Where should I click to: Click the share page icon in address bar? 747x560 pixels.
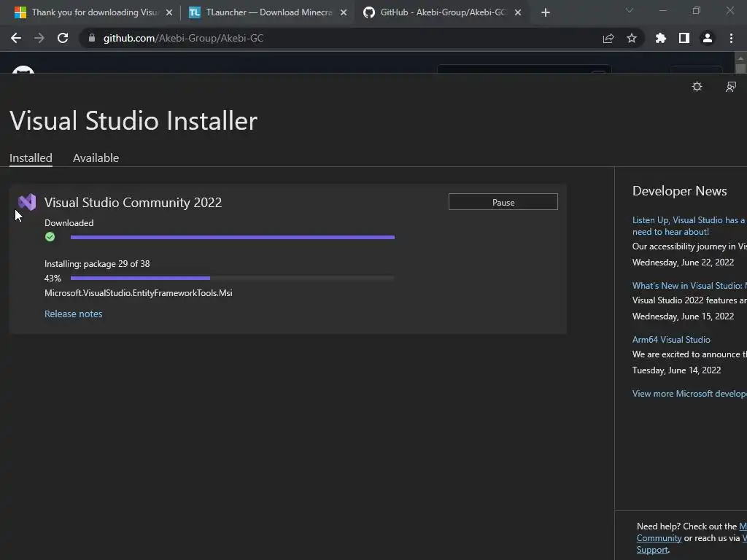pyautogui.click(x=608, y=38)
